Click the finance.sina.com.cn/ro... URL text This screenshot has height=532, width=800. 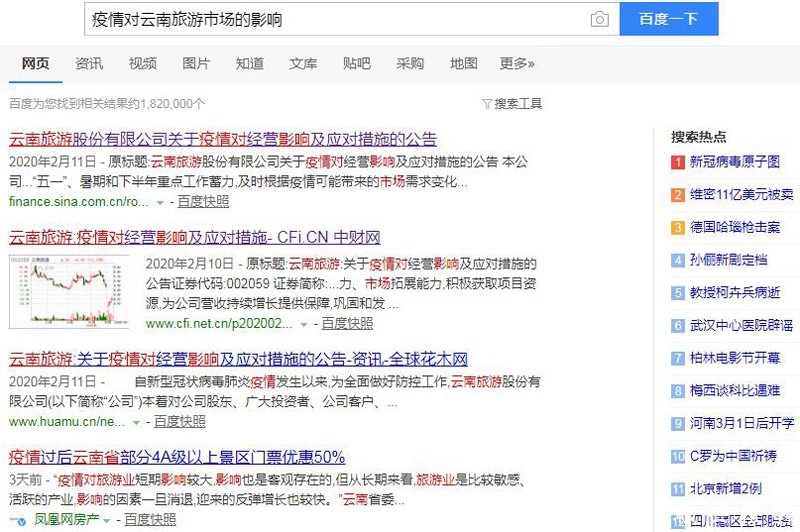79,202
